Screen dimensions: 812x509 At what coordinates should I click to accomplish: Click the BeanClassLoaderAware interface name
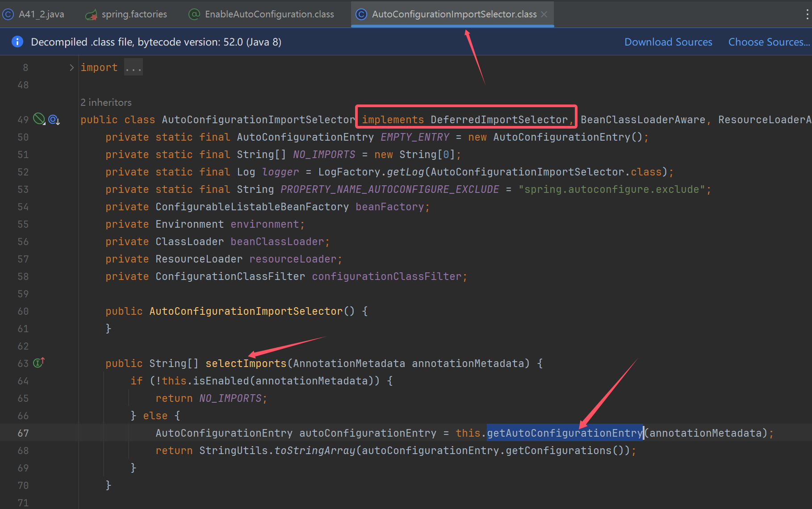click(643, 120)
